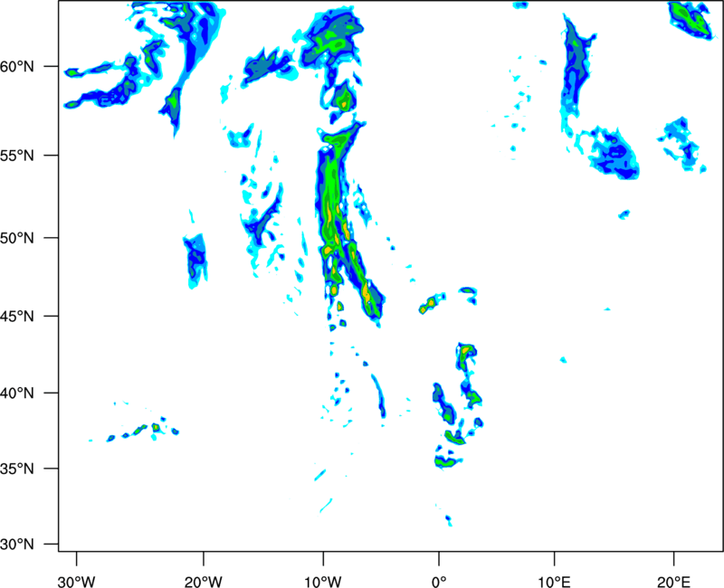Click the 20°W longitude label
This screenshot has width=724, height=588.
(x=204, y=582)
